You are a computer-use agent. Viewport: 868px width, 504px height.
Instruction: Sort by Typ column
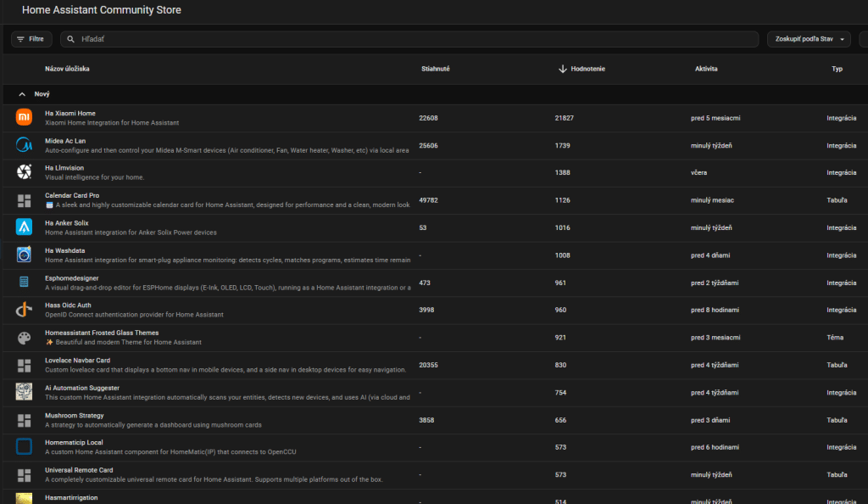pyautogui.click(x=837, y=69)
